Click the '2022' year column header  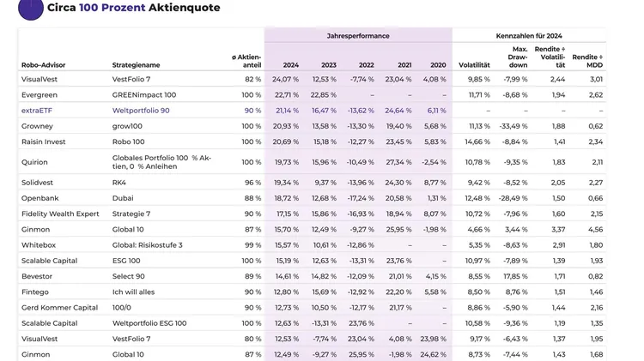pyautogui.click(x=367, y=65)
